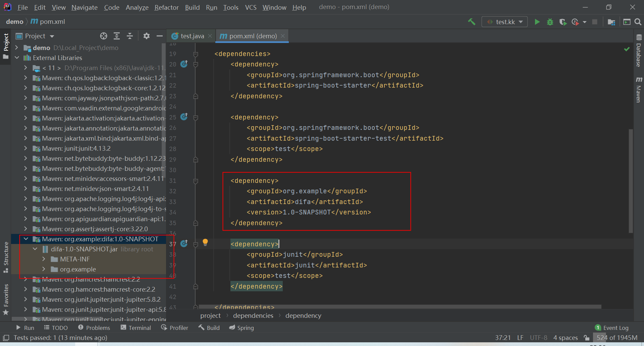Collapse all nodes in Project panel
The width and height of the screenshot is (644, 346).
pos(130,36)
